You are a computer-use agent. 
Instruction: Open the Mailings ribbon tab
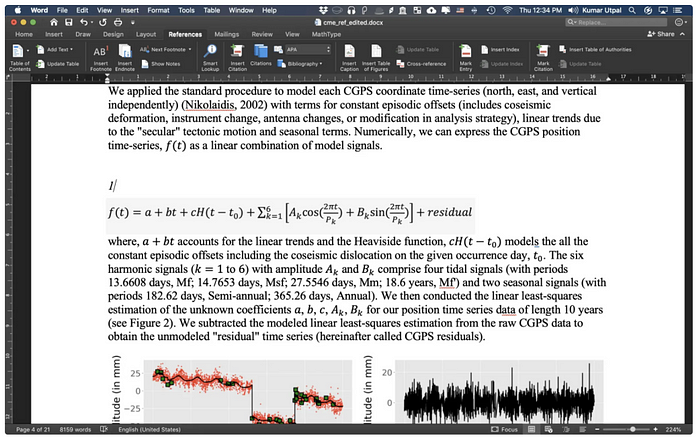[226, 34]
